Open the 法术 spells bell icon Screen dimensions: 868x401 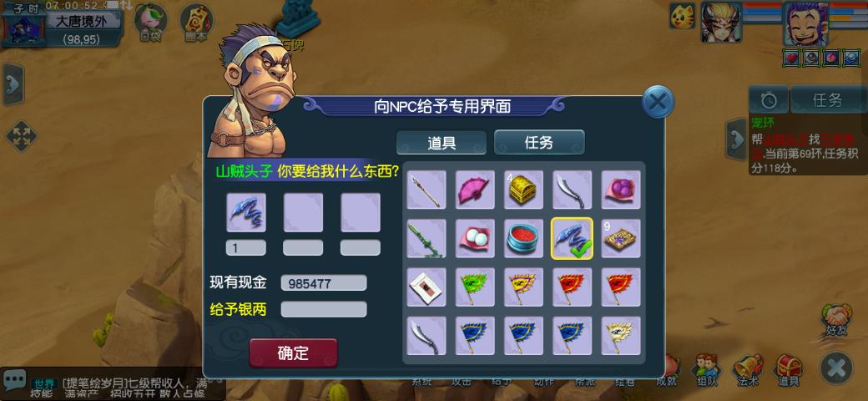click(748, 370)
